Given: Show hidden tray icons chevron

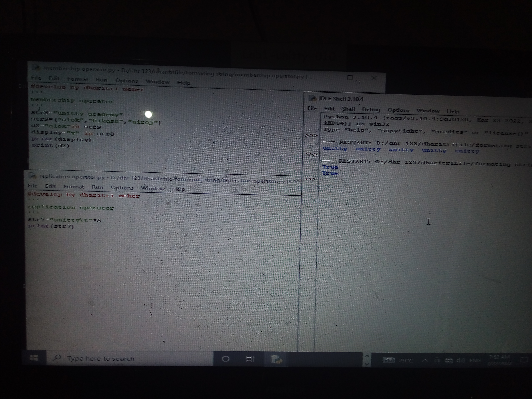Looking at the screenshot, I should tap(425, 361).
